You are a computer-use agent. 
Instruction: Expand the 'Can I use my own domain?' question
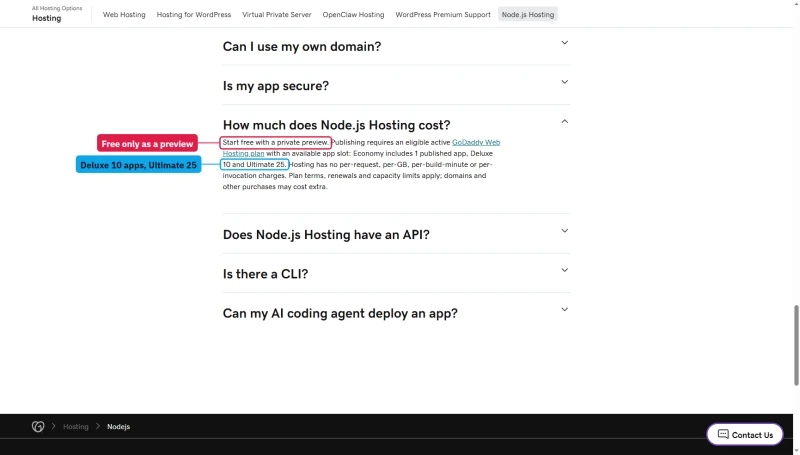[x=396, y=46]
